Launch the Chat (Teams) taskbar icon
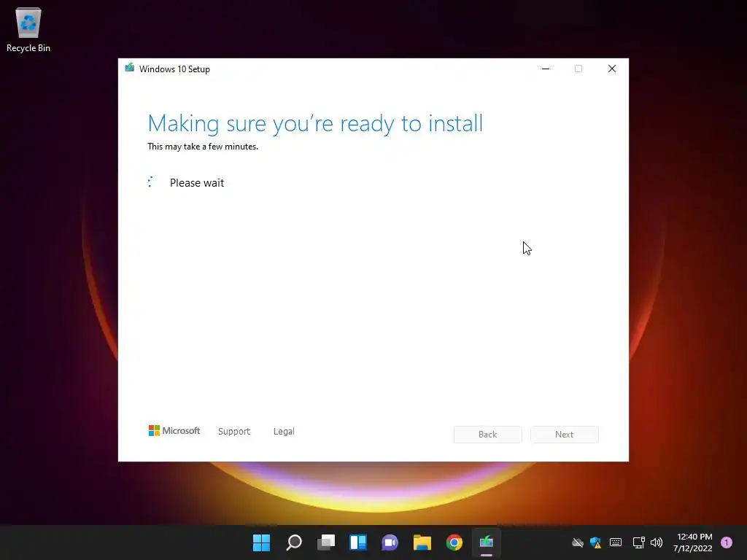This screenshot has width=747, height=560. pos(390,542)
